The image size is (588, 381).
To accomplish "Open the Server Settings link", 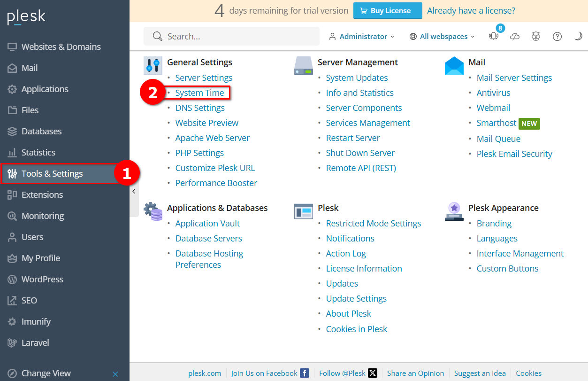I will click(x=204, y=78).
